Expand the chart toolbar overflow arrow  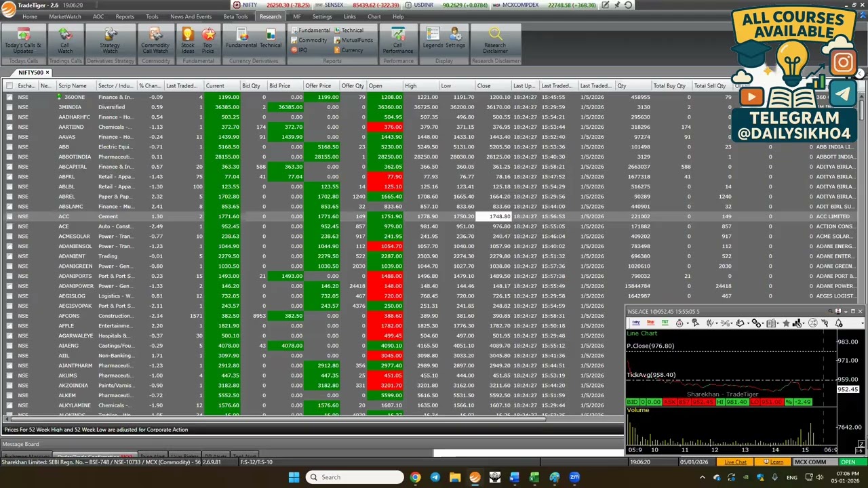tap(863, 323)
